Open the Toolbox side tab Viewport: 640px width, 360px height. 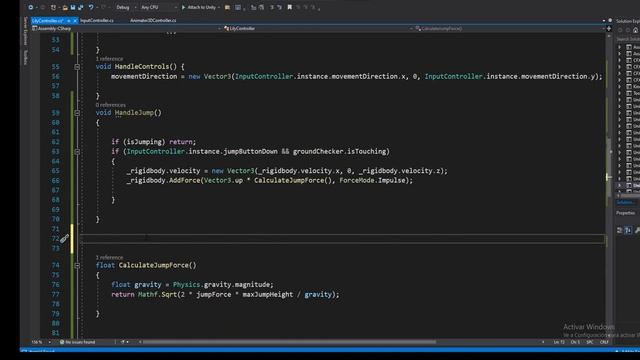[x=25, y=57]
